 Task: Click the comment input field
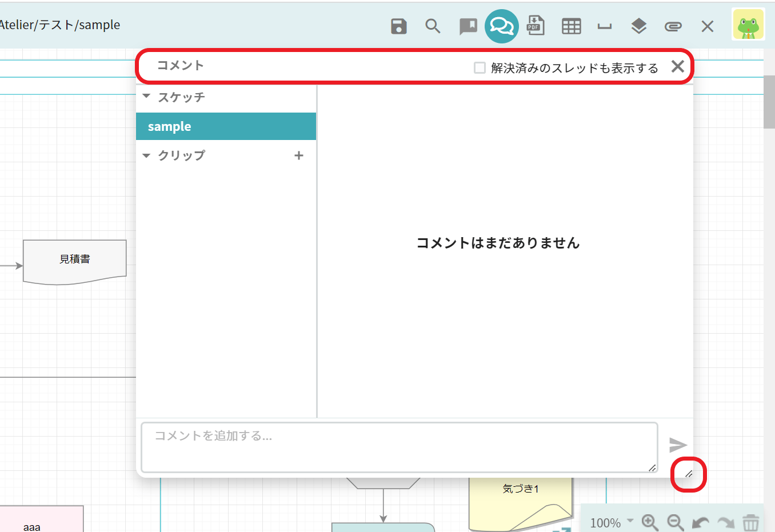pyautogui.click(x=400, y=447)
